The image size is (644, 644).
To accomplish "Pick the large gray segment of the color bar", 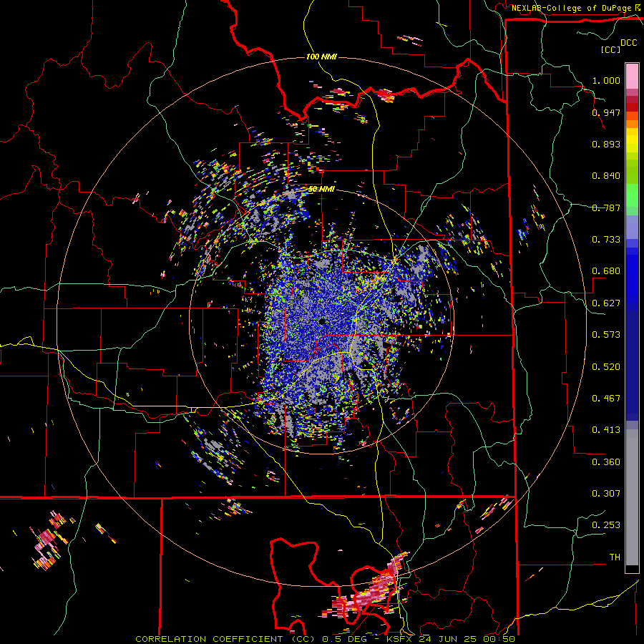I will 632,497.
